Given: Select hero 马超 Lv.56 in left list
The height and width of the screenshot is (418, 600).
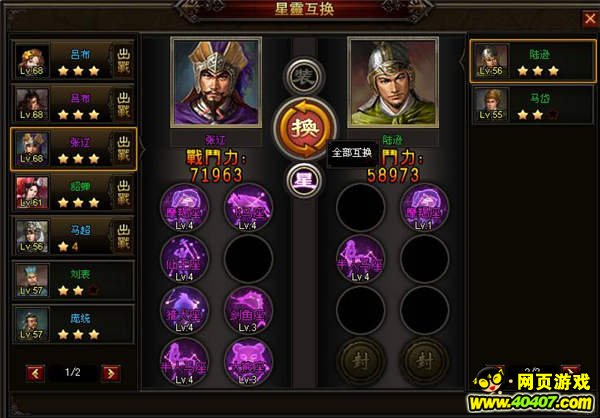Looking at the screenshot, I should click(73, 237).
